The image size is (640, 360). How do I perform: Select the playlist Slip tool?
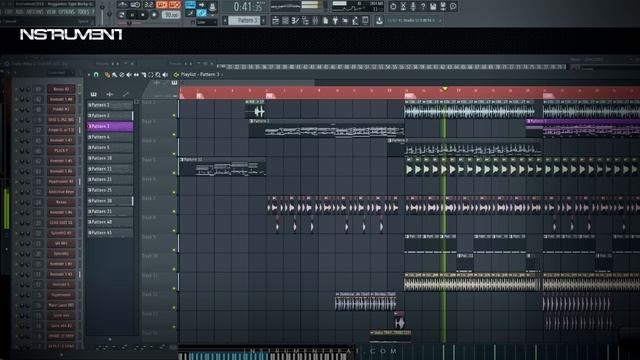tap(136, 75)
